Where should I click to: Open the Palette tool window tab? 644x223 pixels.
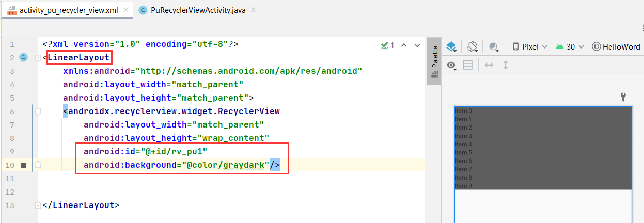pyautogui.click(x=434, y=61)
